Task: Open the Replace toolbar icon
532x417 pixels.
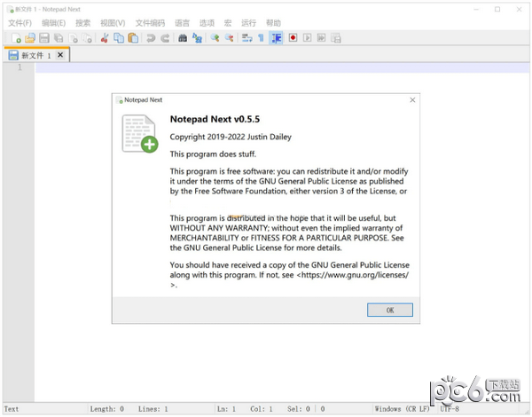Action: pyautogui.click(x=197, y=38)
